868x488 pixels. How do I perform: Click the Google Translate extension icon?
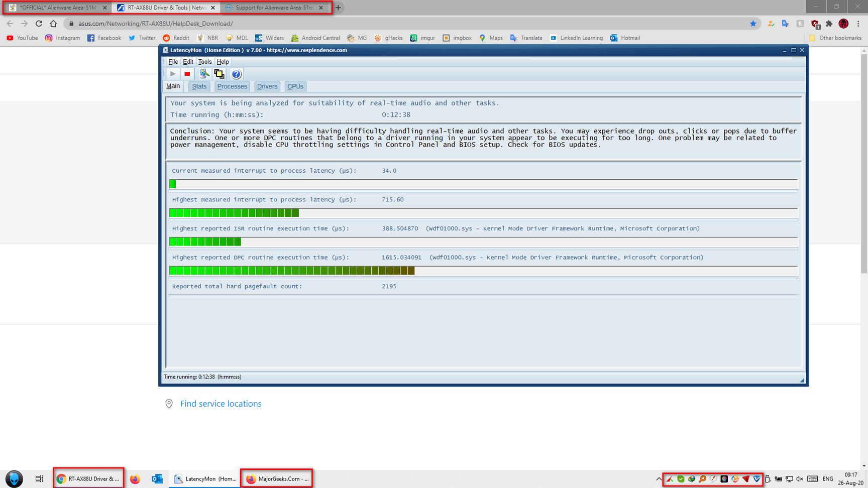785,24
